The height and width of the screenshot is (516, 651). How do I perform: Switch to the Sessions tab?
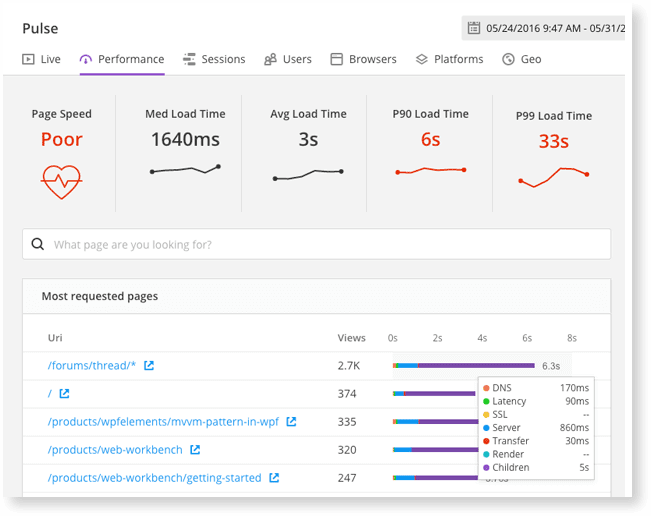coord(214,59)
